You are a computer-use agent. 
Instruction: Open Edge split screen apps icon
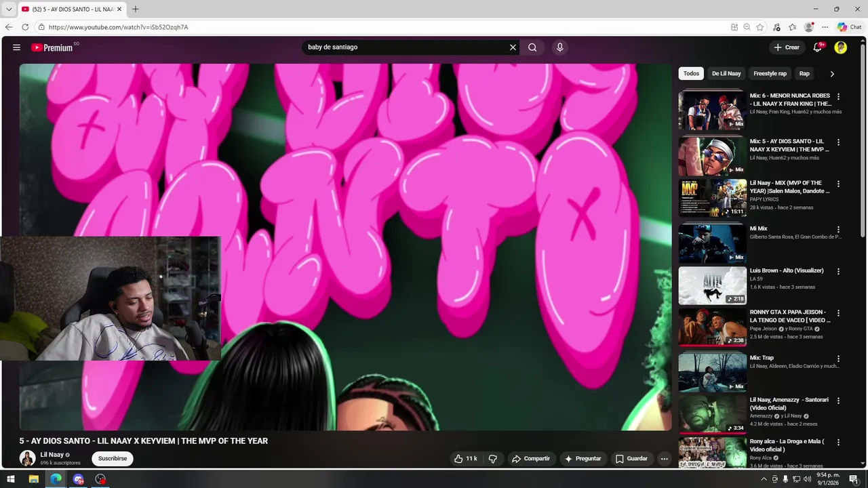[x=734, y=27]
